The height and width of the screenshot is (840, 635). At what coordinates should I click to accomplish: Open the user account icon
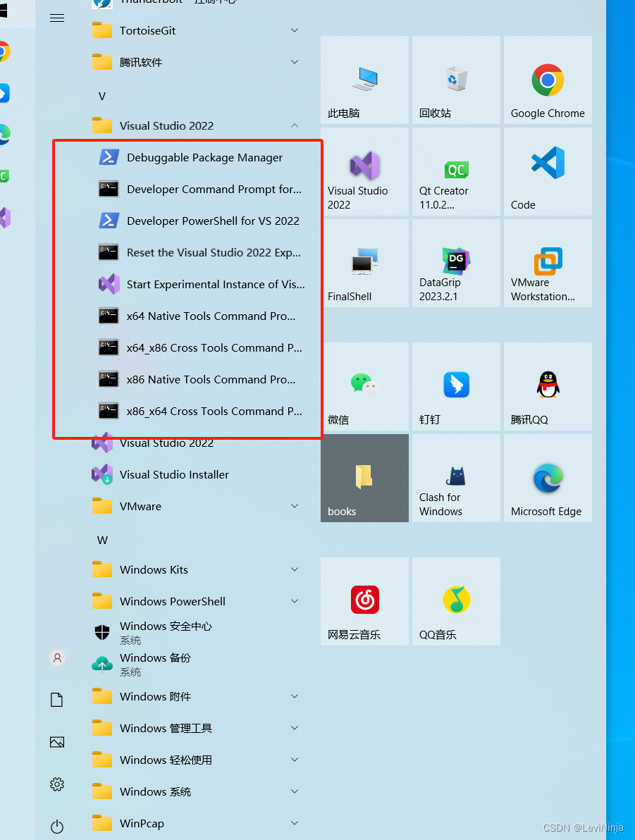pos(57,657)
